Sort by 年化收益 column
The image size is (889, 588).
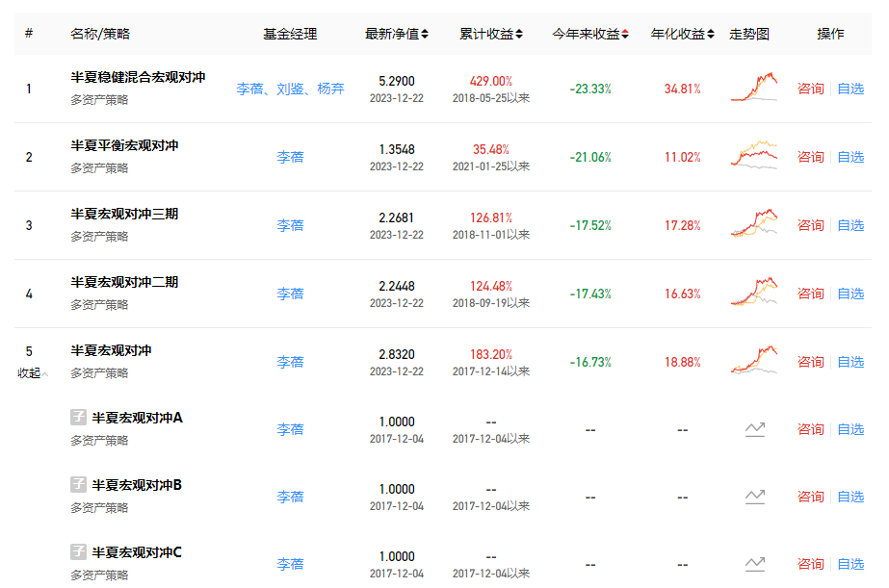(683, 34)
